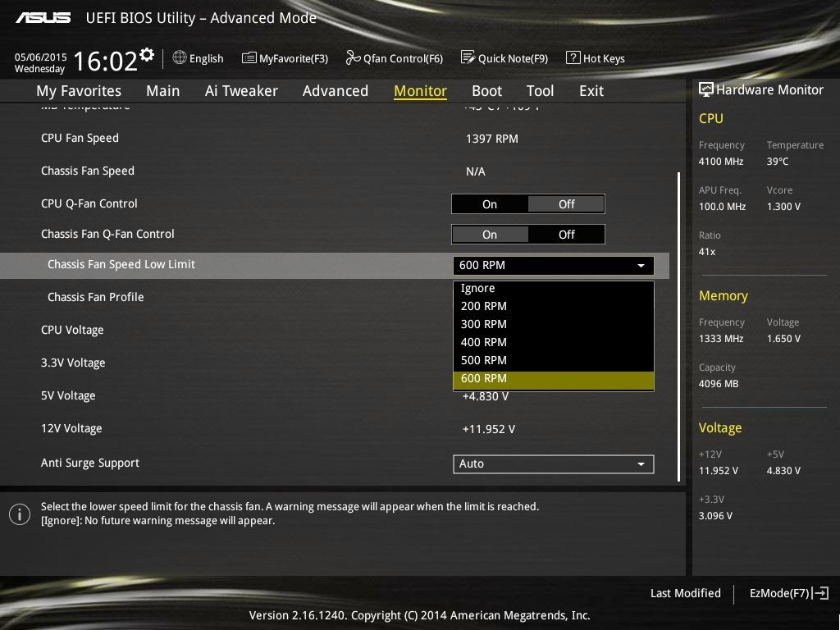Click the English language button
The height and width of the screenshot is (630, 840).
[199, 58]
